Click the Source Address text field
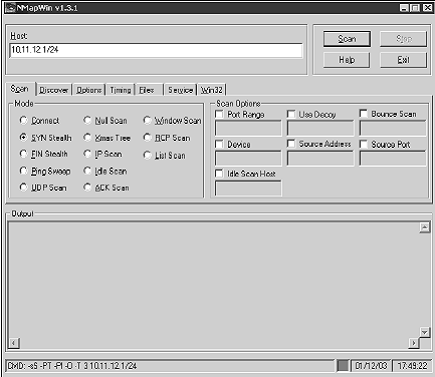 pyautogui.click(x=320, y=158)
